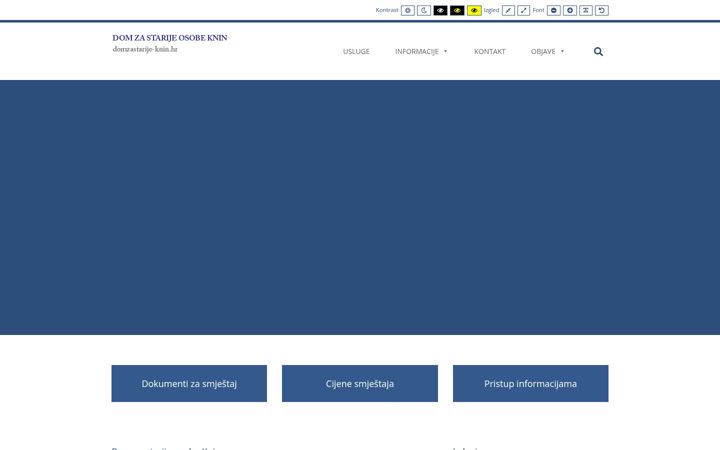Increase font size with plus icon

click(x=570, y=11)
